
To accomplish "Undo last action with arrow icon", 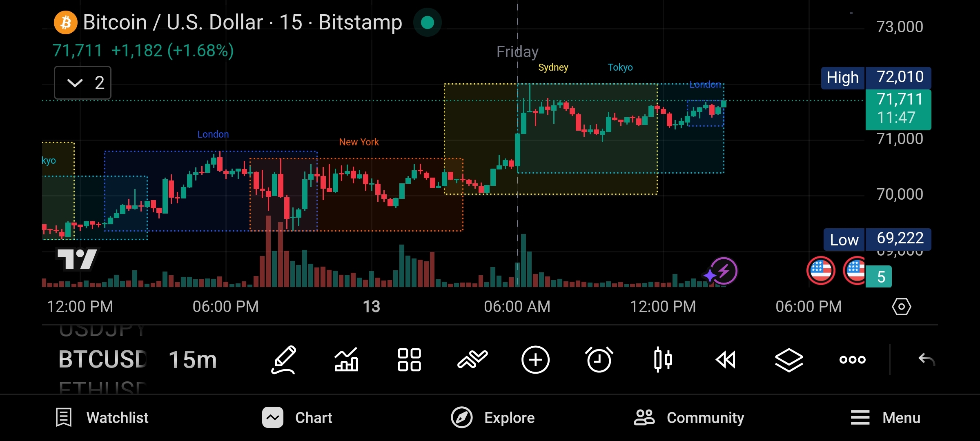I will click(926, 360).
